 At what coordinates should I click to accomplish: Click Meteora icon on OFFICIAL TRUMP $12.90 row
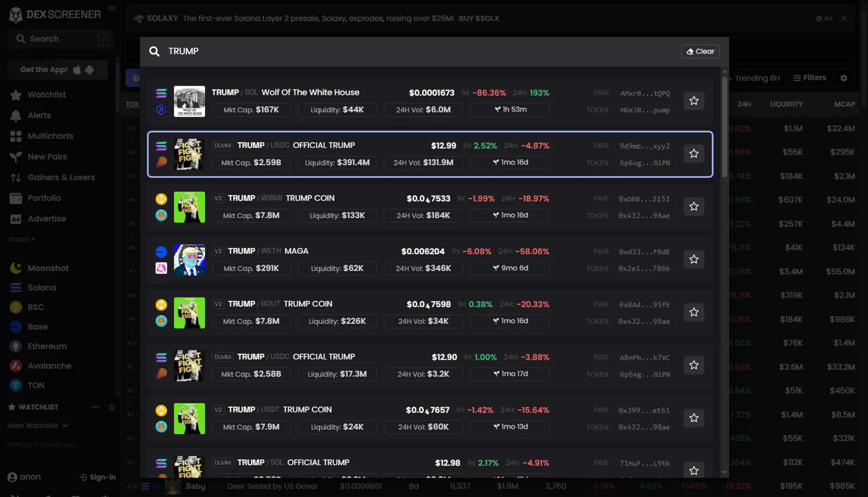tap(161, 374)
